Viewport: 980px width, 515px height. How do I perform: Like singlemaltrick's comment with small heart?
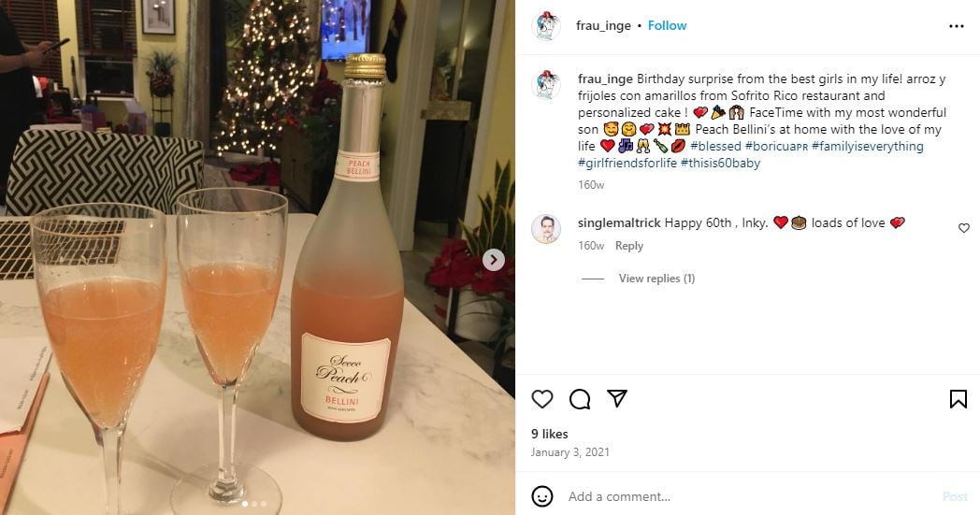(x=964, y=228)
